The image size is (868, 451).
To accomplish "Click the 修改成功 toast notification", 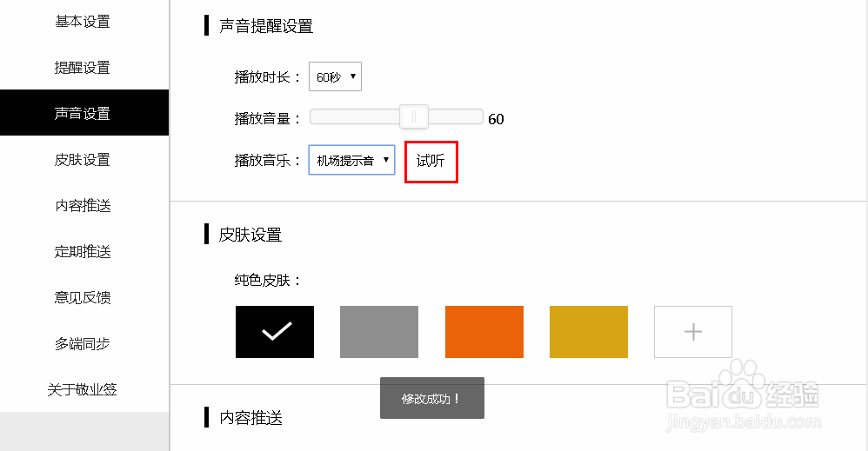I will pos(431,399).
